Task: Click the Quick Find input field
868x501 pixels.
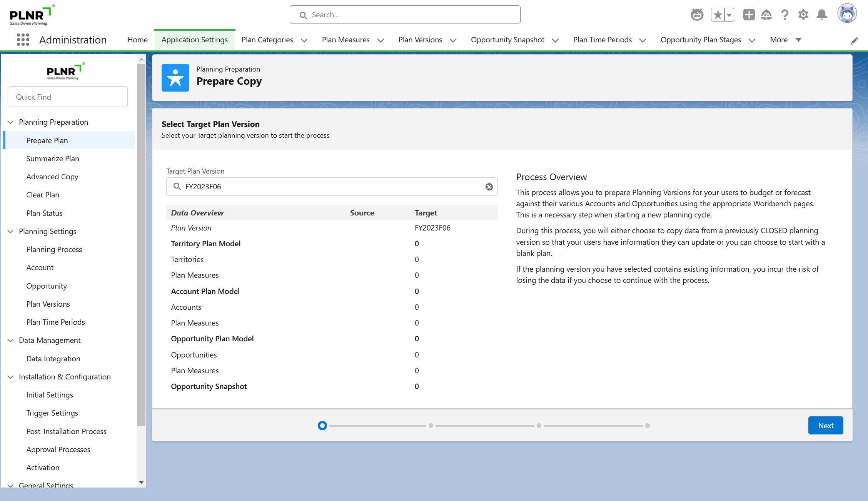Action: click(x=68, y=97)
